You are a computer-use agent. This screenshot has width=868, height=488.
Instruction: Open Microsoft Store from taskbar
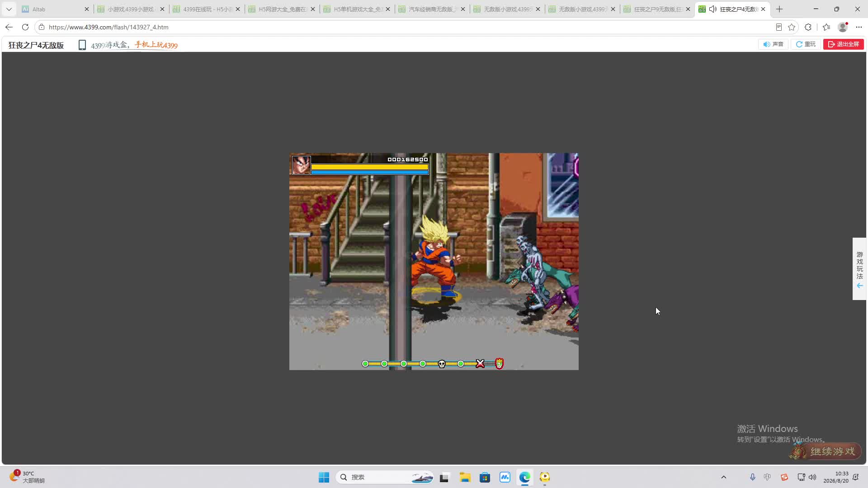coord(485,477)
